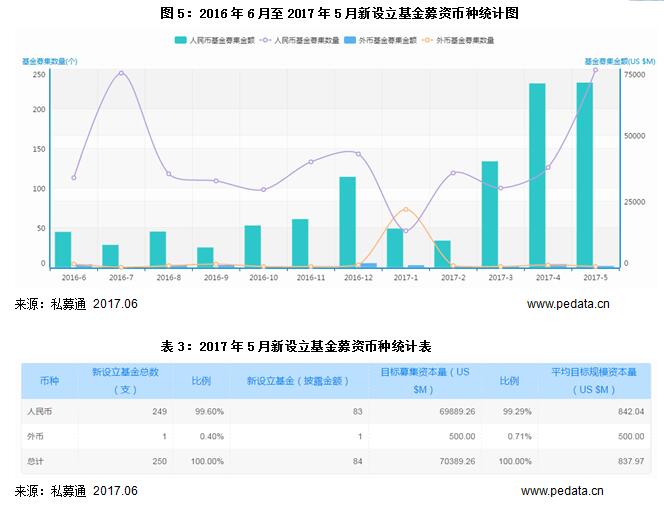The width and height of the screenshot is (664, 505).
Task: Select the teal RMB bar for 2017-4
Action: coord(537,175)
